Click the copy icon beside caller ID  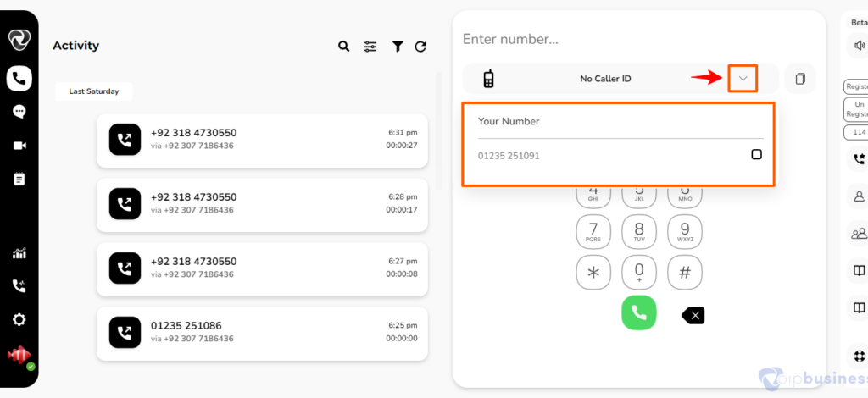click(800, 79)
